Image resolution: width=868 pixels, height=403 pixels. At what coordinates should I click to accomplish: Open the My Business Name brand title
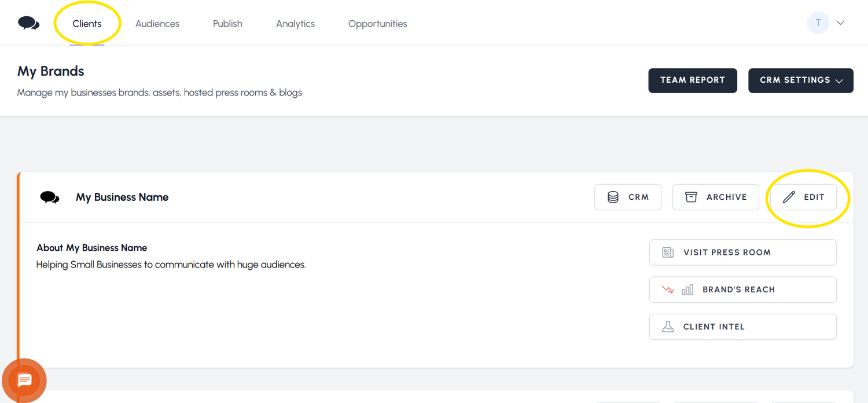122,197
